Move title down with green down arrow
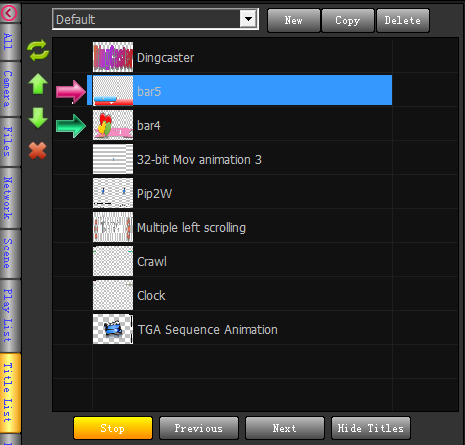Screen dimensions: 465x445 click(38, 118)
